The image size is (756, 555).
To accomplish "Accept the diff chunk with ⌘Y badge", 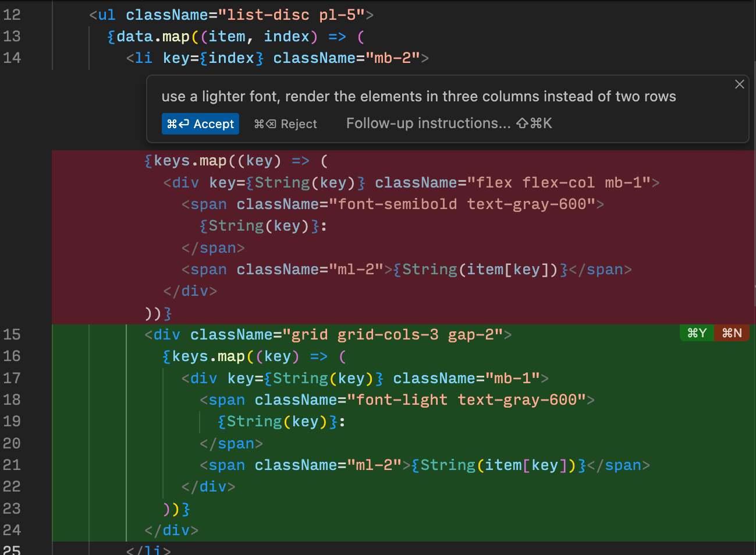I will click(x=697, y=333).
